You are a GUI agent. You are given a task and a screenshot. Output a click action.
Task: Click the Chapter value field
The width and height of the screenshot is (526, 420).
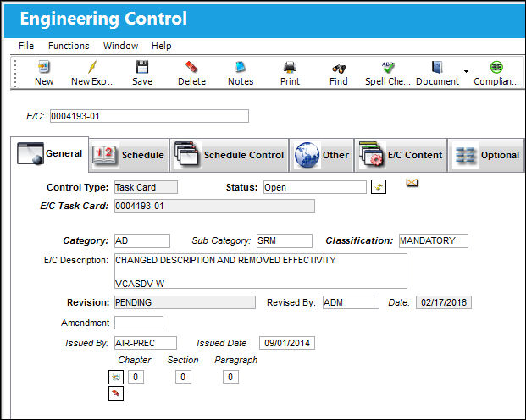pyautogui.click(x=136, y=377)
